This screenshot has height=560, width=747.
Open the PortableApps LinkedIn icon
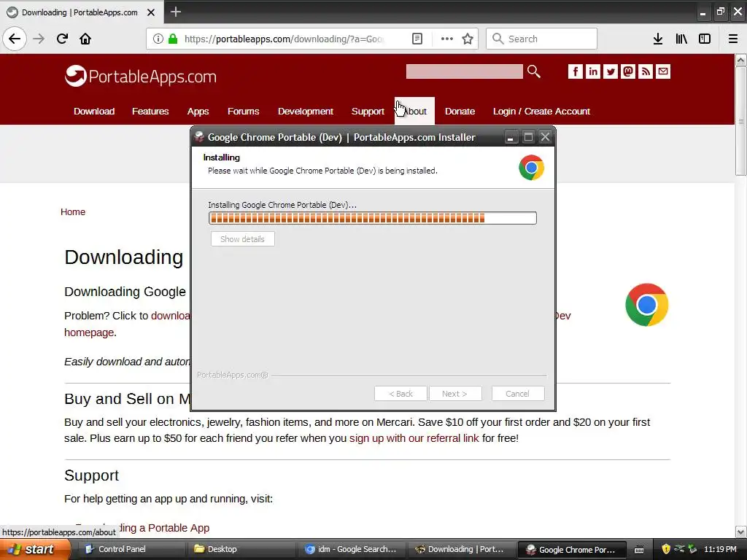click(592, 71)
